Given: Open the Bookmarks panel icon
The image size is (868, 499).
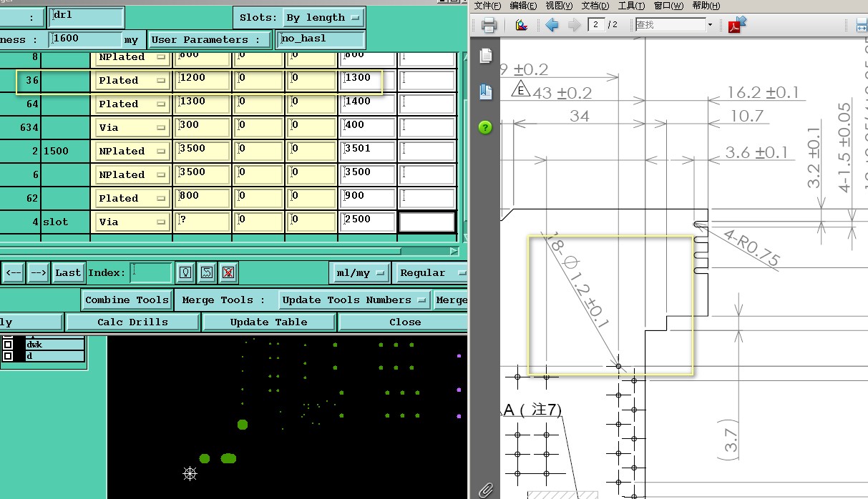Looking at the screenshot, I should 486,91.
